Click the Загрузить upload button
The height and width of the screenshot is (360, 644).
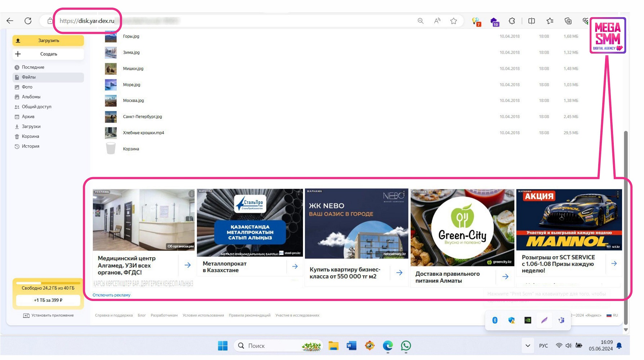[x=48, y=41]
